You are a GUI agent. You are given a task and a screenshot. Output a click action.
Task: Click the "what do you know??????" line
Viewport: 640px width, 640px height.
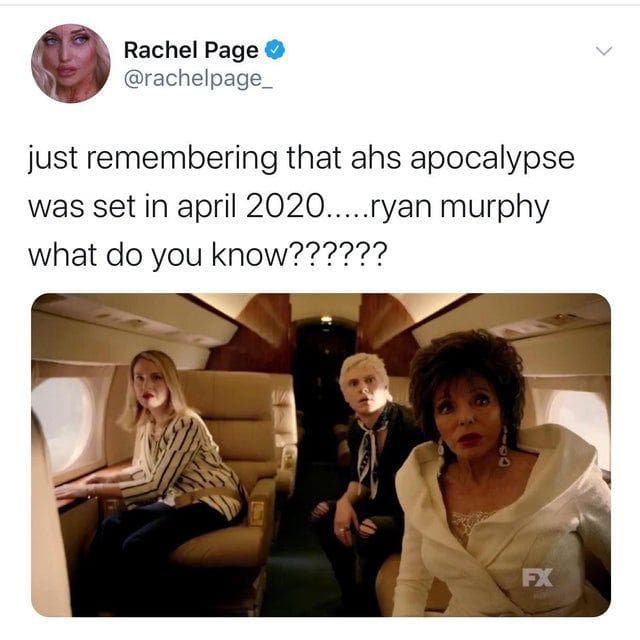pyautogui.click(x=207, y=254)
